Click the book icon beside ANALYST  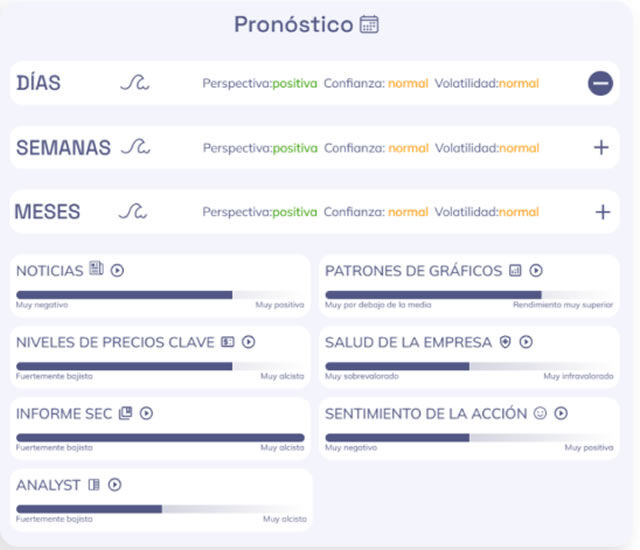(94, 485)
